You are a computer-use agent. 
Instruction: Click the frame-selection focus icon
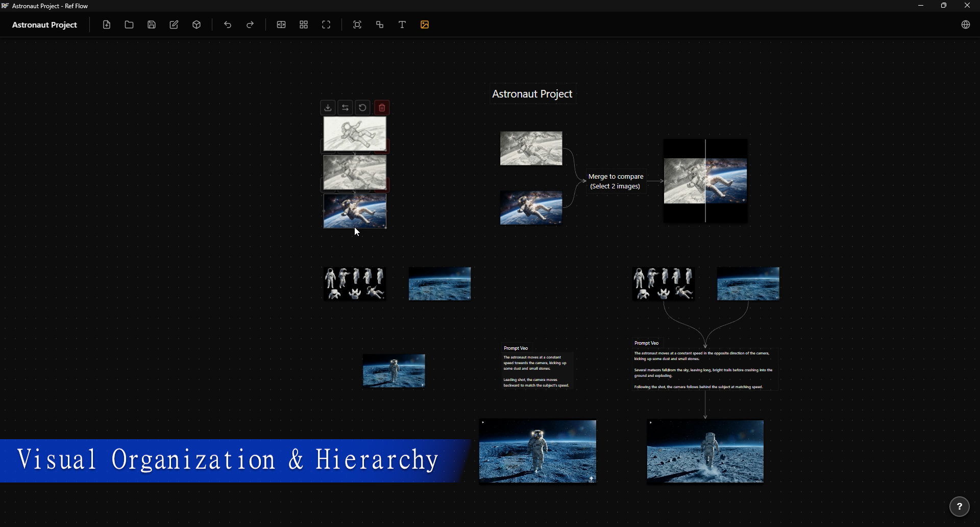(x=357, y=25)
